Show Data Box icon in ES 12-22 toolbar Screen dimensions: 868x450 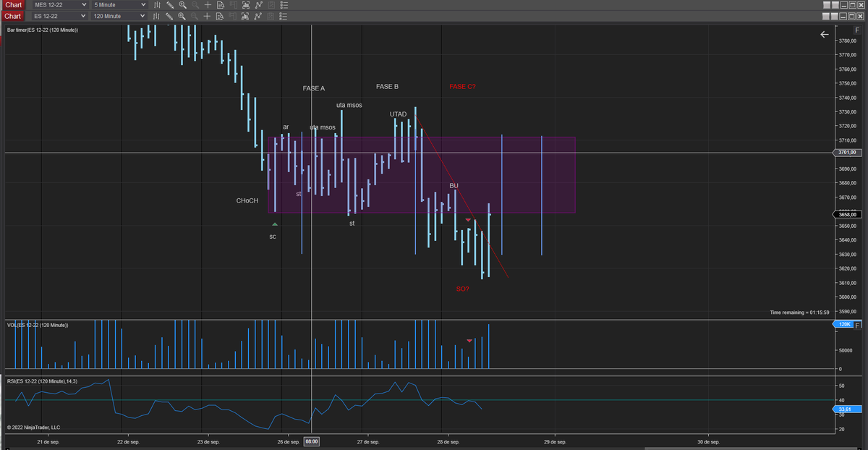220,16
